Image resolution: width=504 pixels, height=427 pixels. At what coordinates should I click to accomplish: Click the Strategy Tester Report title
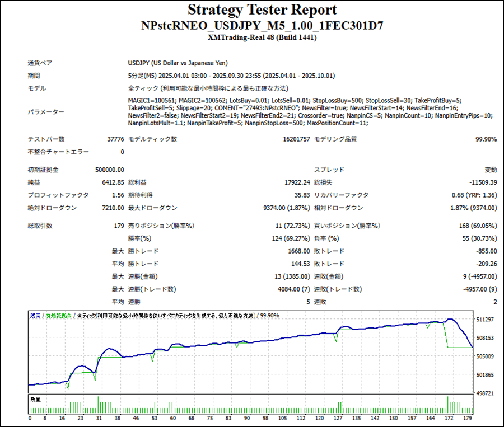[262, 10]
